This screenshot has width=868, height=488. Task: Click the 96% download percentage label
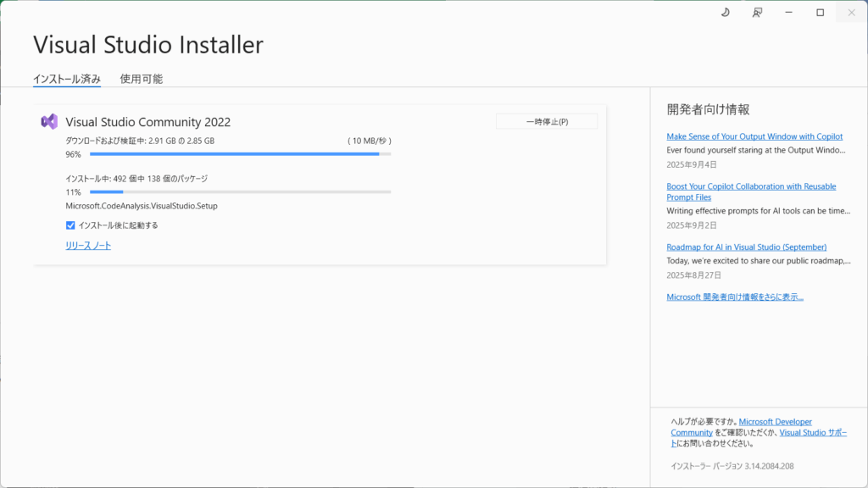(73, 154)
